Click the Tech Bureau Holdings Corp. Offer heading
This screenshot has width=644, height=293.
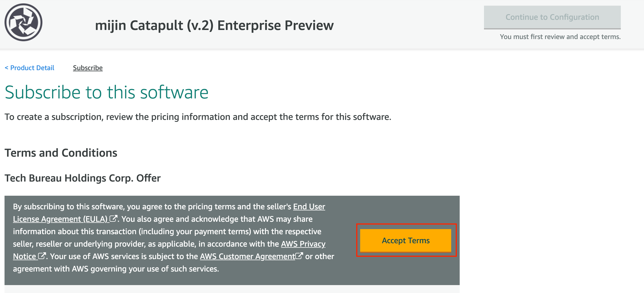(x=83, y=178)
